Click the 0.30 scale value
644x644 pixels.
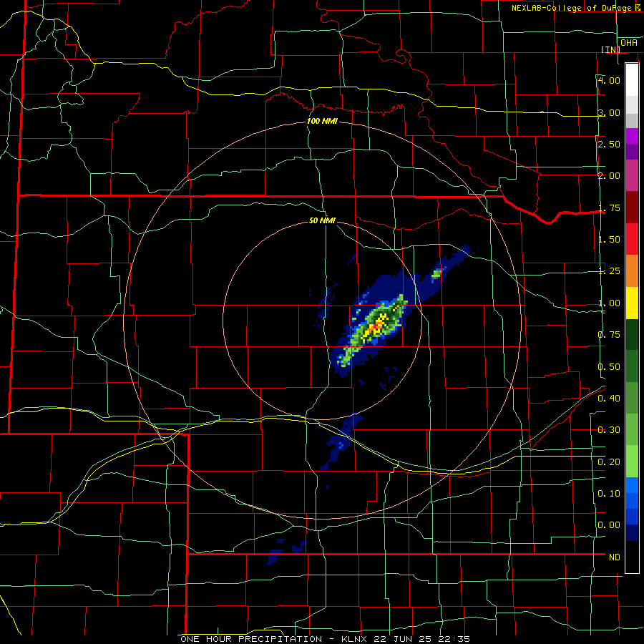point(609,430)
